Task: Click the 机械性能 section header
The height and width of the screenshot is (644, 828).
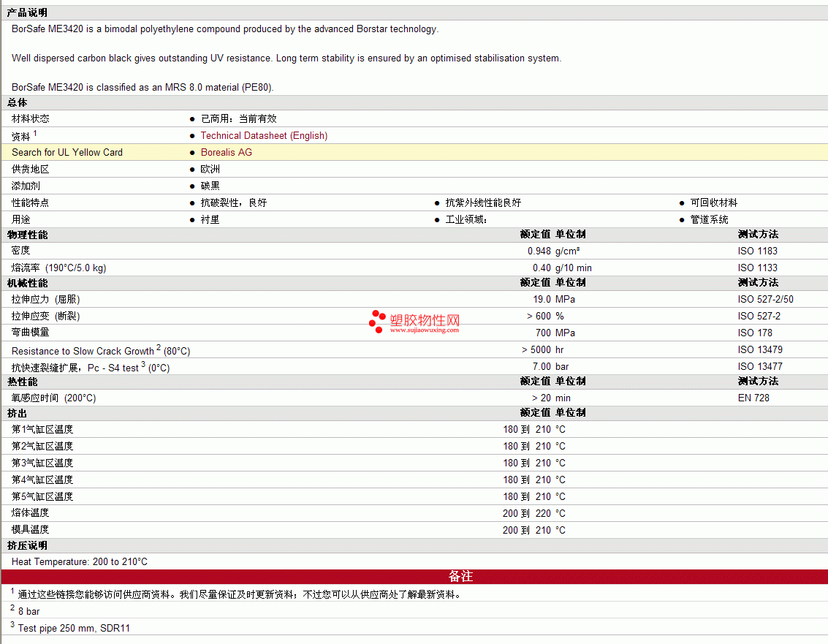Action: click(x=27, y=283)
